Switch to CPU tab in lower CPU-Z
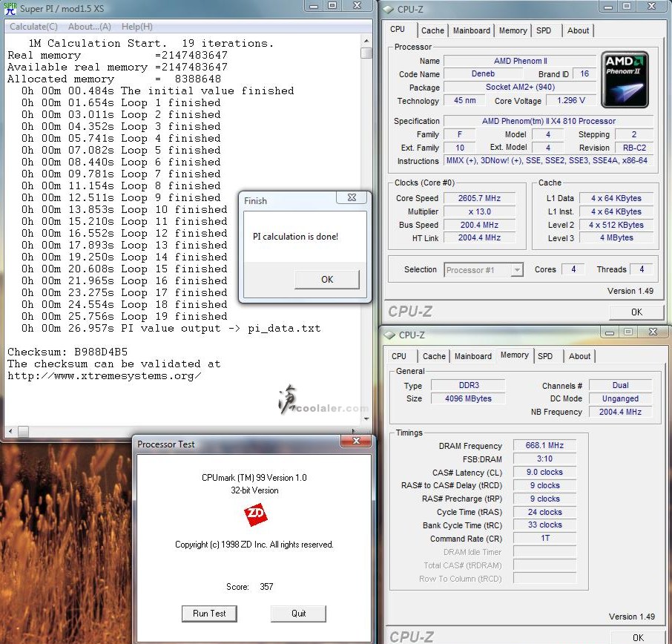This screenshot has width=672, height=644. (x=399, y=356)
